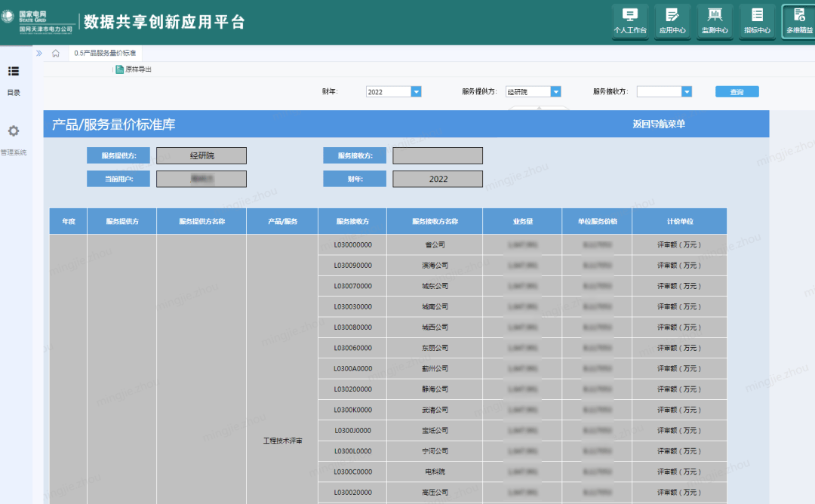
Task: Click the 滨海公司 cell
Action: [x=435, y=266]
